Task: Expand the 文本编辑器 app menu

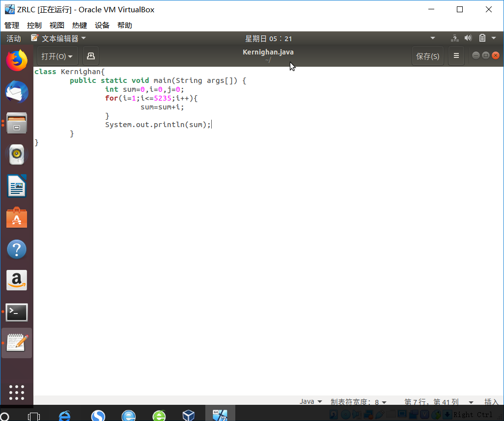Action: tap(58, 39)
